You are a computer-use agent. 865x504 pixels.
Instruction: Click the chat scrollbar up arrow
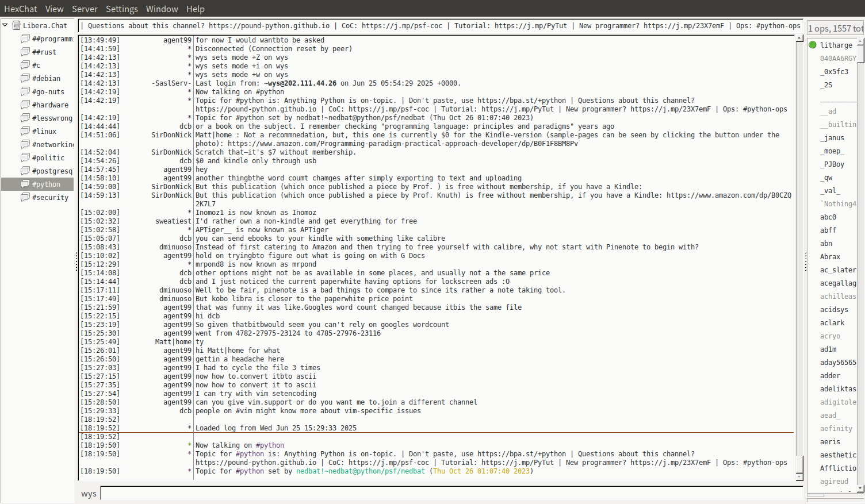(799, 38)
